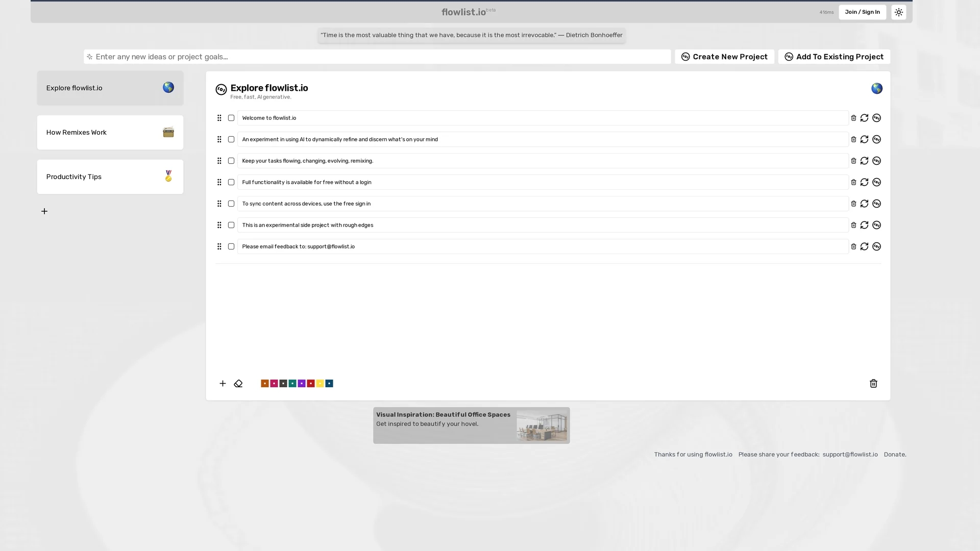Refresh the 'Welcome to flowlist.io' task
Screen dimensions: 980x551
pyautogui.click(x=864, y=118)
